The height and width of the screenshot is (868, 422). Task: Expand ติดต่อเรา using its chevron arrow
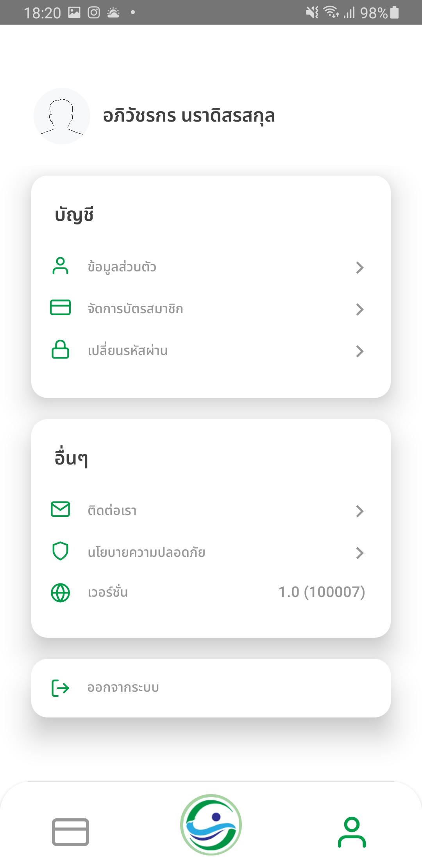(x=359, y=511)
